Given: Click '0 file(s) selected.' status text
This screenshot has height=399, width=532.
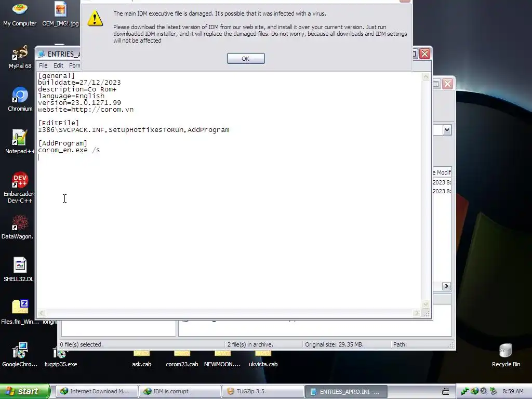Looking at the screenshot, I should (x=81, y=344).
